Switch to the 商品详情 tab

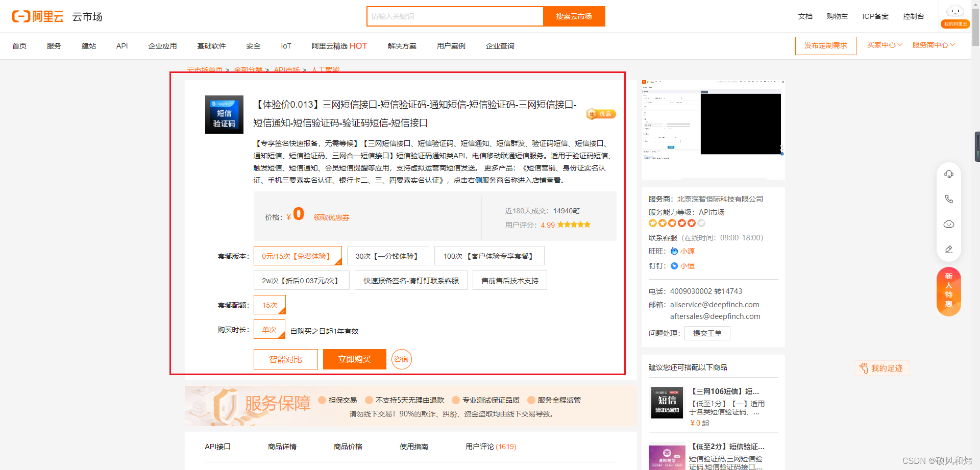[282, 446]
